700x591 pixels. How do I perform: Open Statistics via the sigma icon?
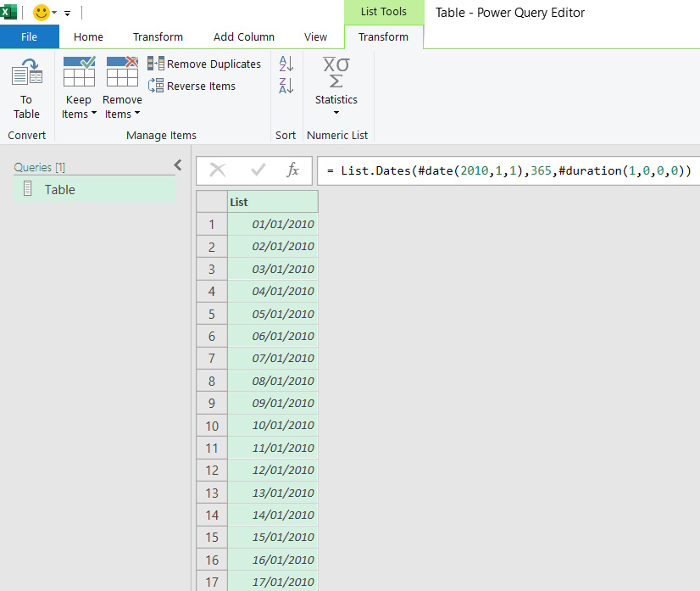336,76
